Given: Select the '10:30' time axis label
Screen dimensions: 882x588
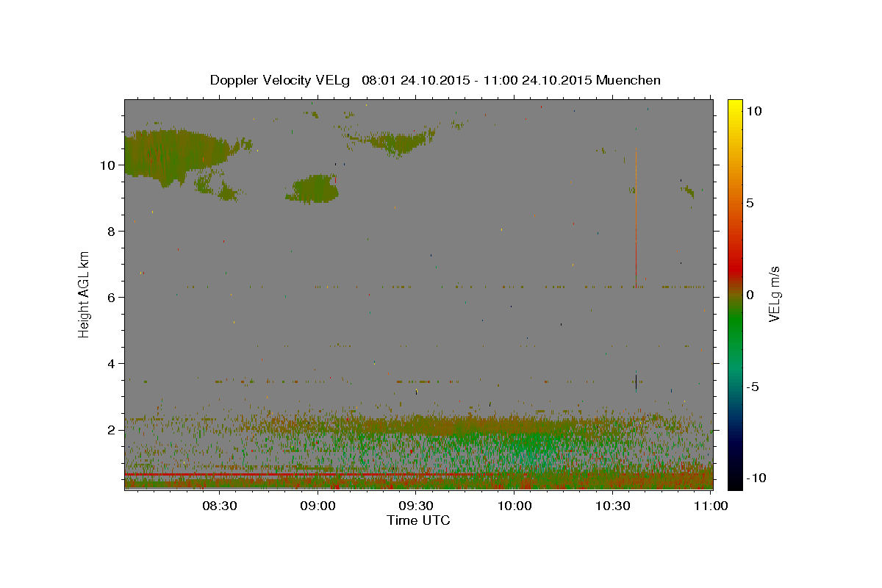Looking at the screenshot, I should (613, 506).
